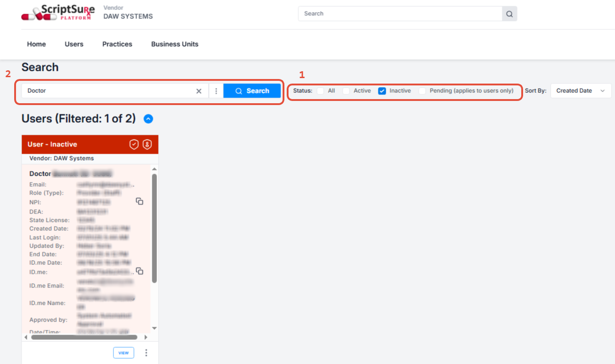Click the Last Login: label
The width and height of the screenshot is (615, 364).
point(45,237)
